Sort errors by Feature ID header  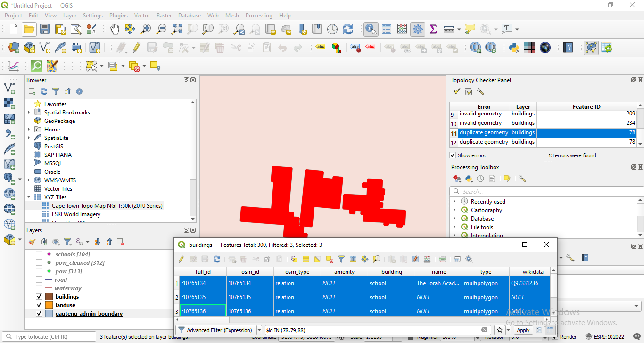pos(586,107)
